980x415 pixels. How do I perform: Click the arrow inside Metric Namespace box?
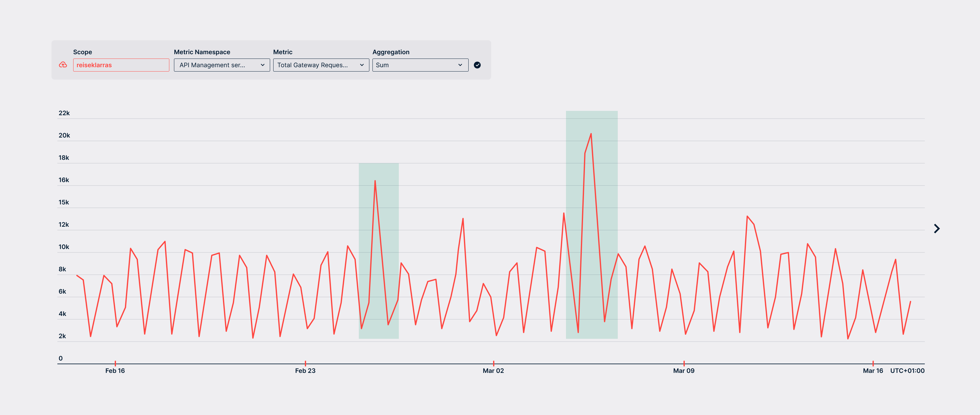click(262, 65)
